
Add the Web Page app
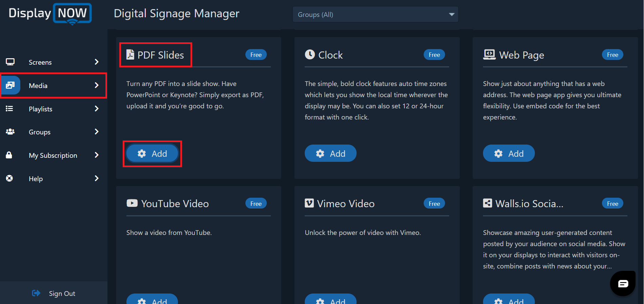pyautogui.click(x=509, y=154)
